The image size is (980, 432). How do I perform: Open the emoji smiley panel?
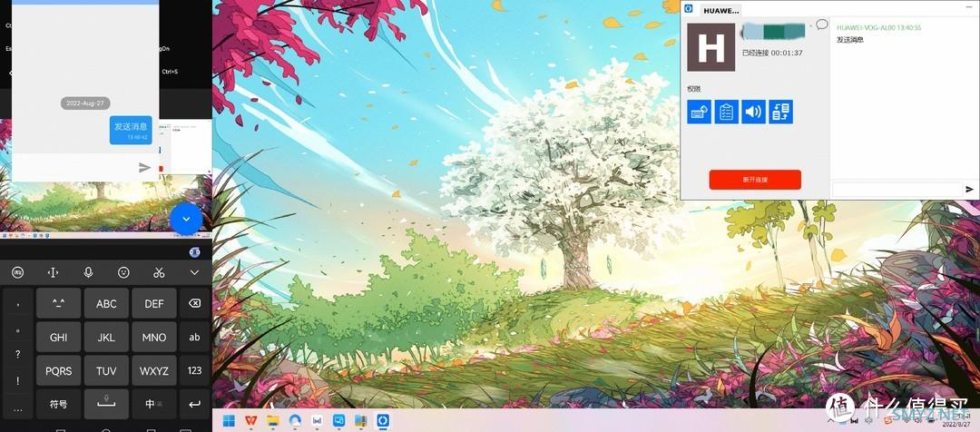click(123, 272)
